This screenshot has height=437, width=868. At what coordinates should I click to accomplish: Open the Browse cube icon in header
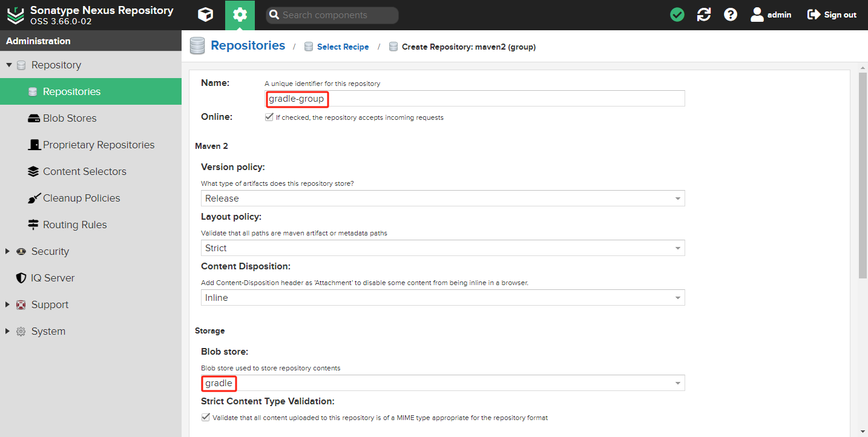point(206,15)
